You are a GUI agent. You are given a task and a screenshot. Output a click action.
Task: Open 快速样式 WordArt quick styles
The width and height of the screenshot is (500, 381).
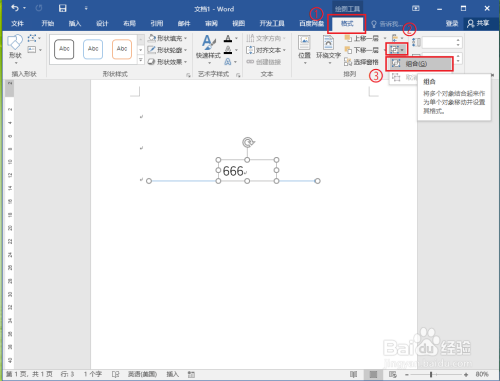click(x=208, y=49)
